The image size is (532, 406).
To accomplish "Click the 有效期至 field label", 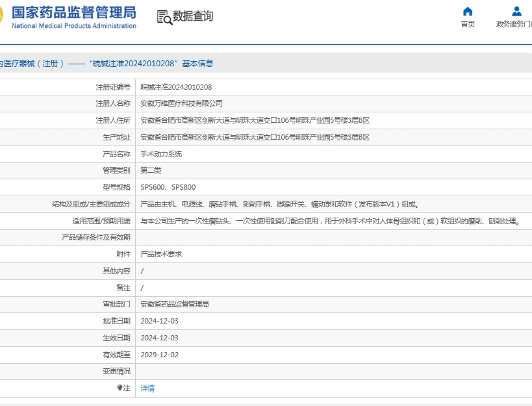I will click(x=117, y=355).
